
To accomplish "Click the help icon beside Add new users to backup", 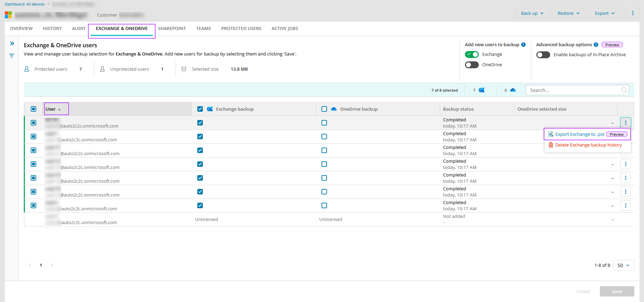I will coord(523,45).
